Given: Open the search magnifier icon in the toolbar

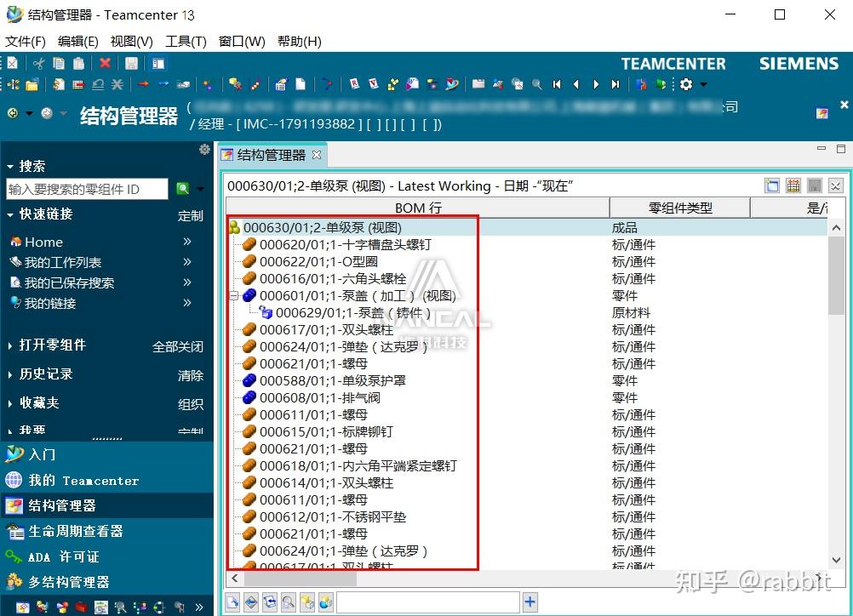Looking at the screenshot, I should [535, 84].
